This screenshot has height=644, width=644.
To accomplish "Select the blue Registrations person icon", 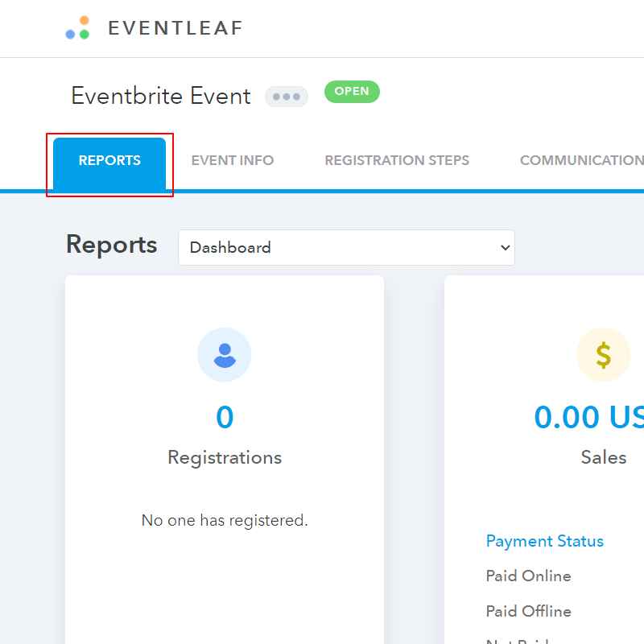I will click(x=224, y=354).
